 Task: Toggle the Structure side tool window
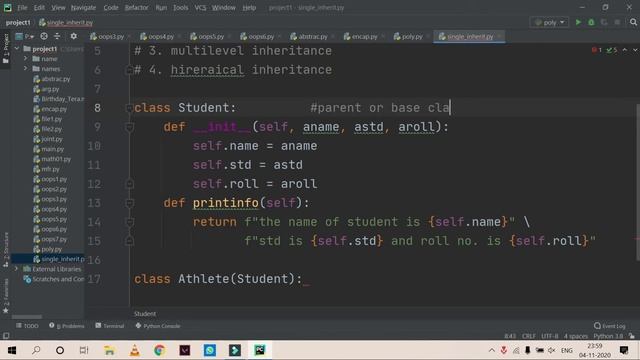[6, 250]
